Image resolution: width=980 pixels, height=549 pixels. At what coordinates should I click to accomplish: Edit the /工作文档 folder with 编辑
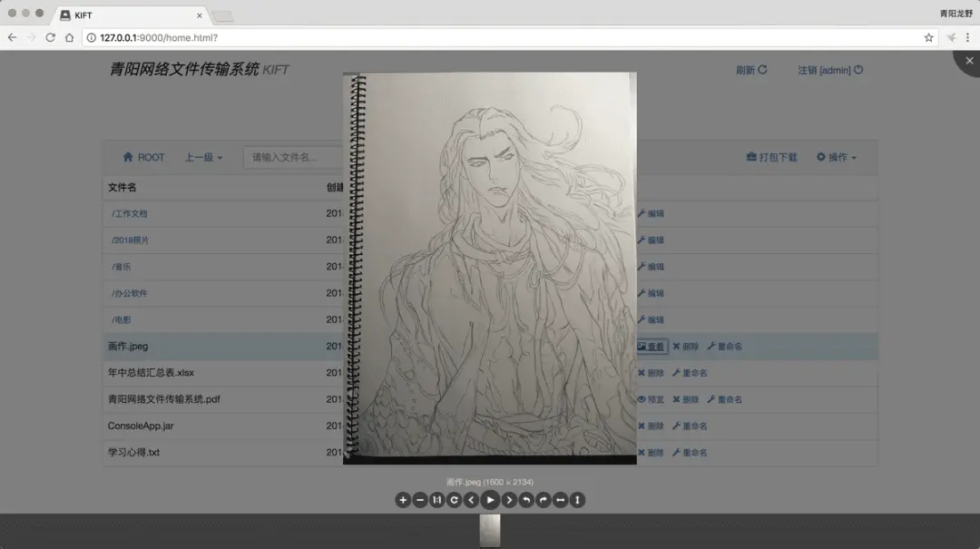651,214
